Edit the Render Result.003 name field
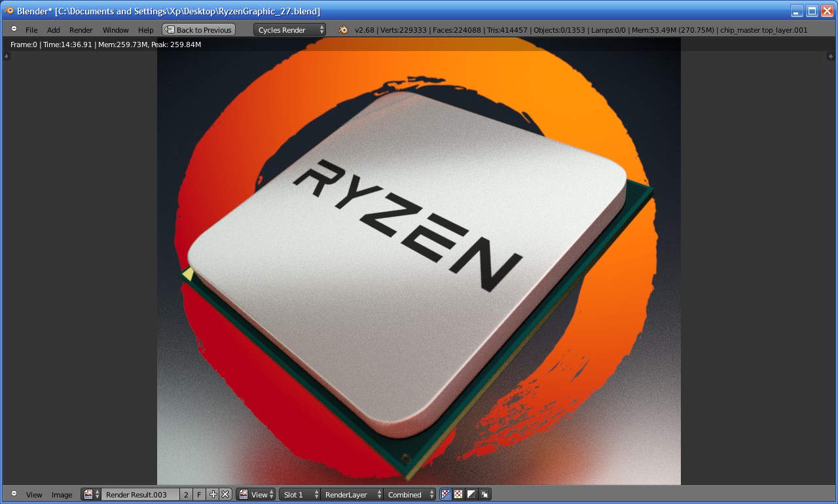The image size is (838, 504). (140, 494)
